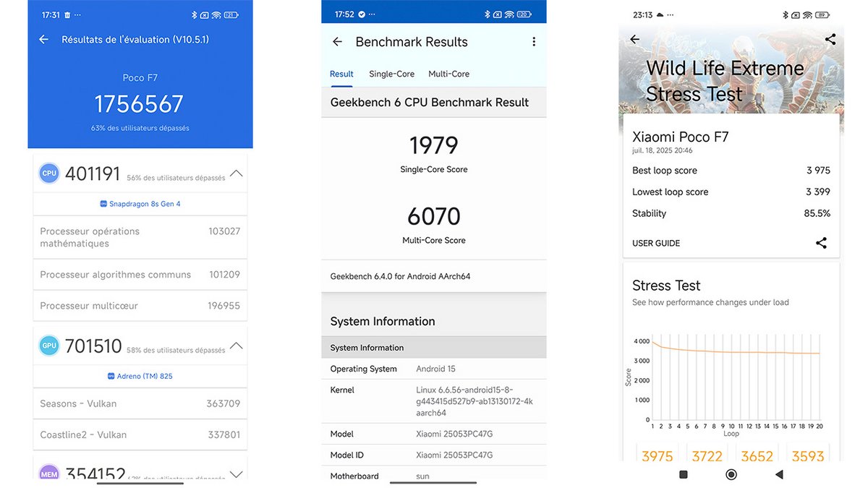Open Geekbench three-dot overflow menu

click(534, 42)
